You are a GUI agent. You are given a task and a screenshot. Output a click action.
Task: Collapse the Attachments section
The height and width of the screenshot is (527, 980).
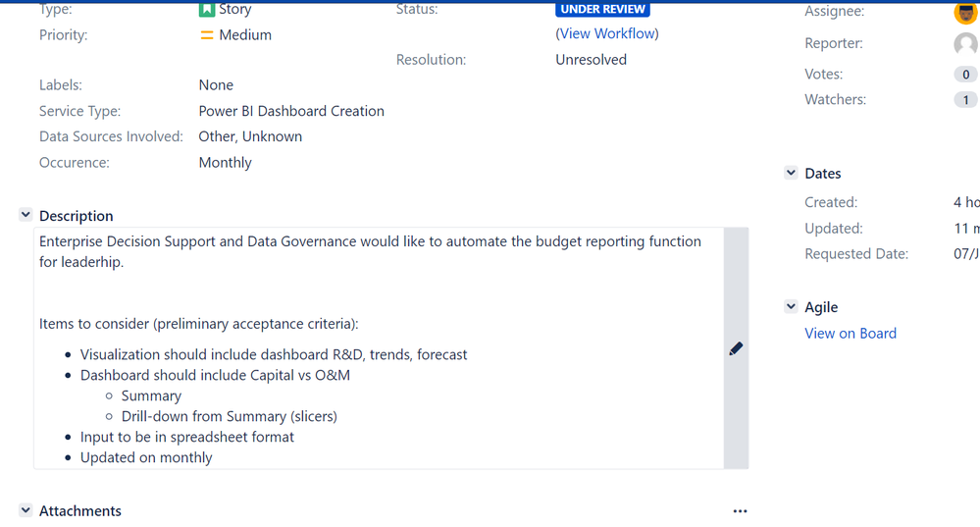click(x=26, y=510)
